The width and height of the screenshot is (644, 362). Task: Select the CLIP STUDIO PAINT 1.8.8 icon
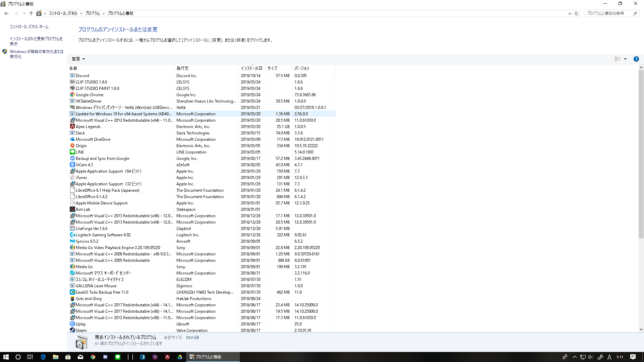(72, 88)
